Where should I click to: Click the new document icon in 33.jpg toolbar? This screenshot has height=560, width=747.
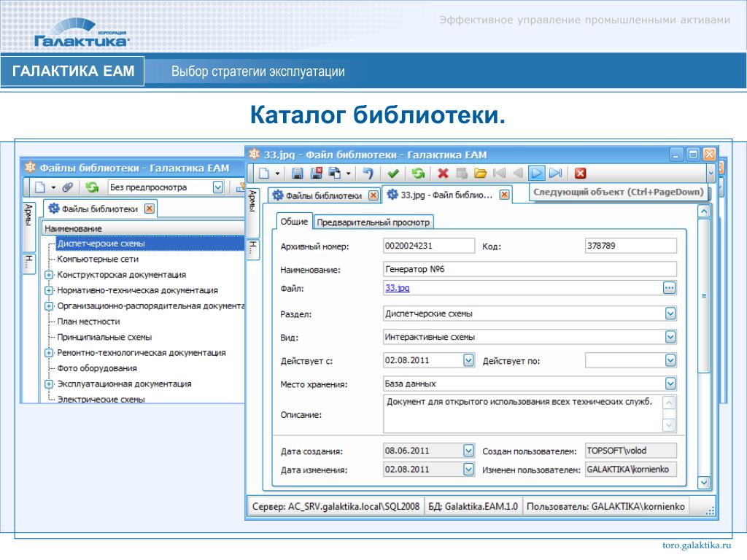click(x=264, y=174)
